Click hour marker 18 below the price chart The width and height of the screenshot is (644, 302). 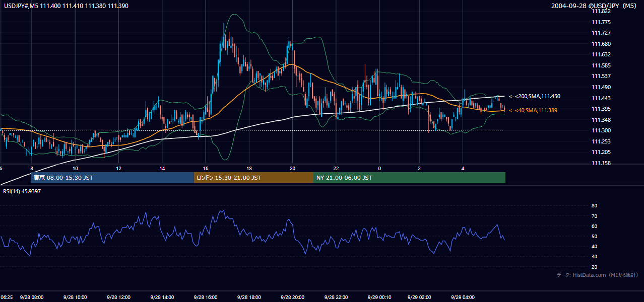pos(249,168)
